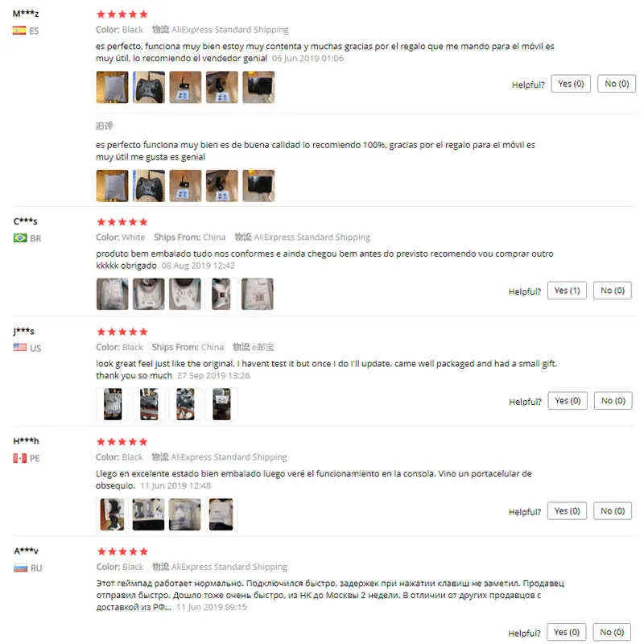Vote Yes (0) on H***h's Peru review
The height and width of the screenshot is (644, 644).
pyautogui.click(x=567, y=511)
